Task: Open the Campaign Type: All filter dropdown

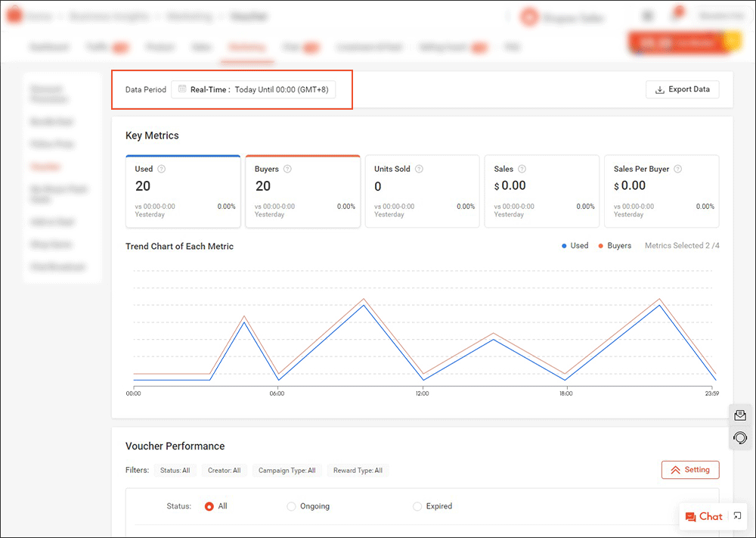Action: click(287, 470)
